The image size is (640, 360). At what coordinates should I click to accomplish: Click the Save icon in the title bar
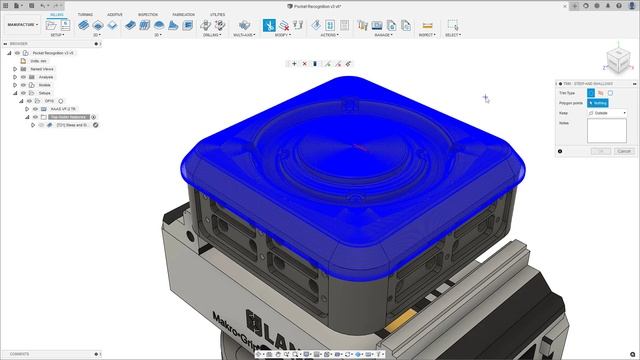(x=31, y=6)
